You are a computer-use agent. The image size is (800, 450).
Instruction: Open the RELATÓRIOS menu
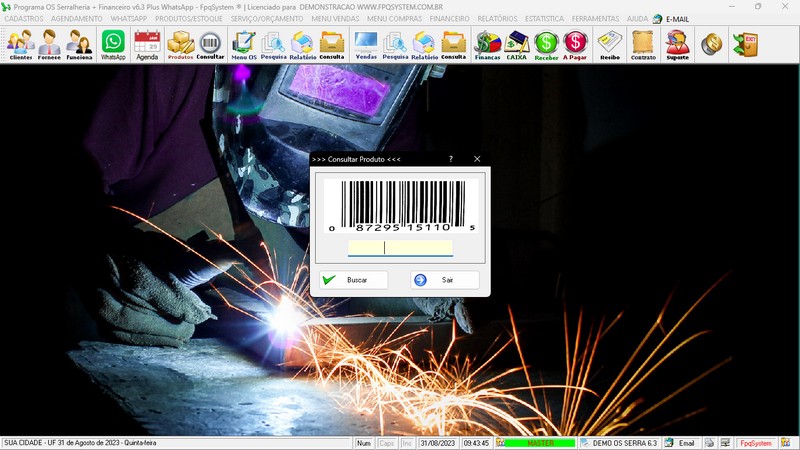pyautogui.click(x=497, y=19)
